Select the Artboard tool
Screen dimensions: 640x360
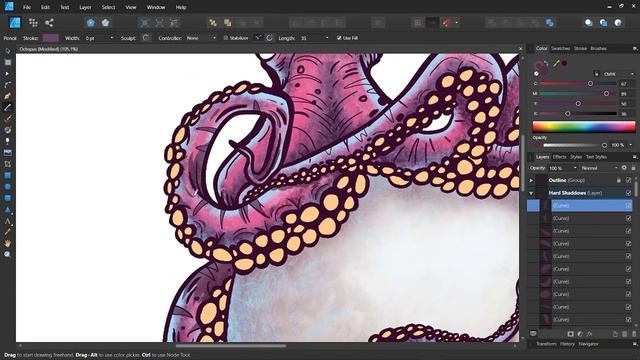point(7,62)
